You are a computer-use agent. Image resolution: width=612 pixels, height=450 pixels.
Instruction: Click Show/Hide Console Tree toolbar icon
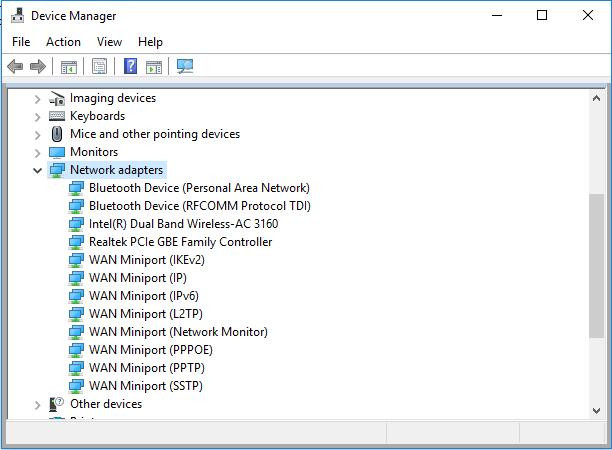69,67
